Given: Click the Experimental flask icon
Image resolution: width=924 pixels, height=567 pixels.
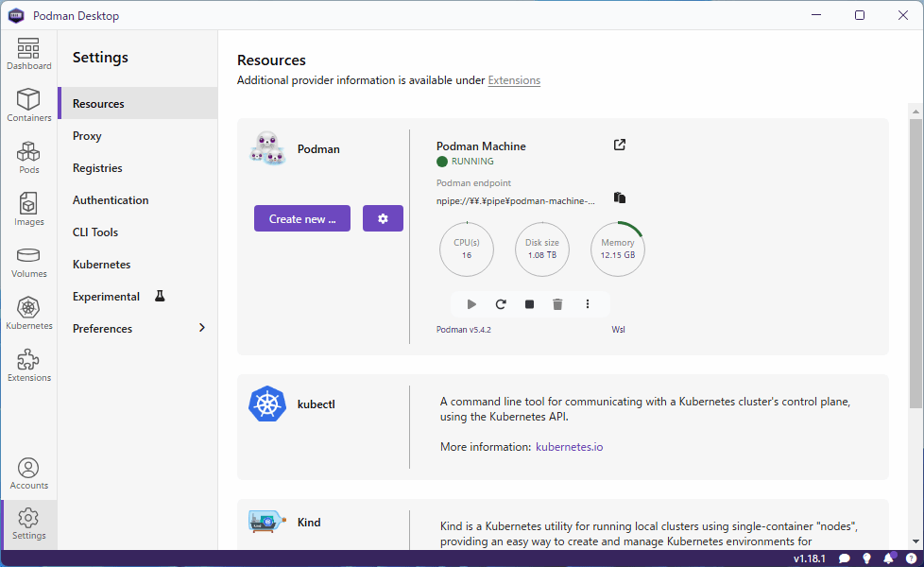Looking at the screenshot, I should click(x=160, y=296).
